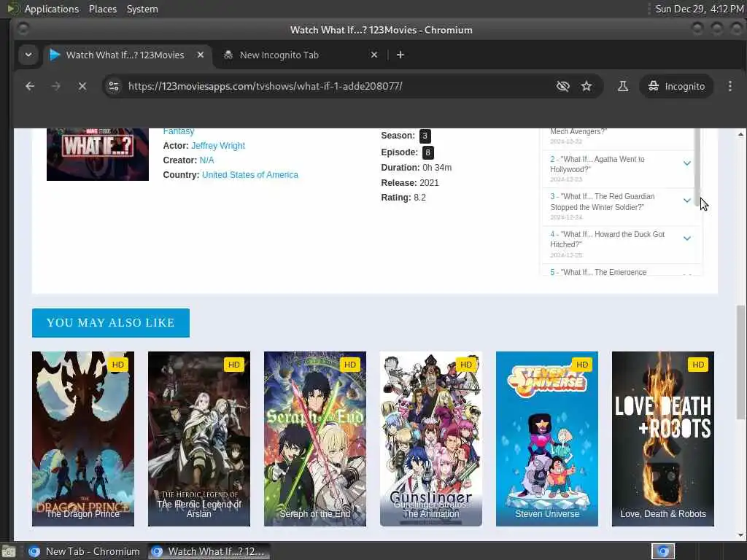Open the tab search dropdown arrow
Screen dimensions: 747x560
[28, 55]
